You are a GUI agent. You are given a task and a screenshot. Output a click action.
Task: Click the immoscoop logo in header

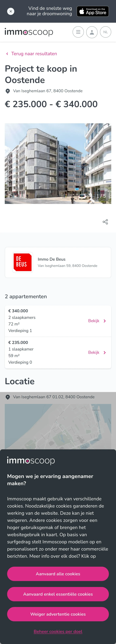click(29, 32)
